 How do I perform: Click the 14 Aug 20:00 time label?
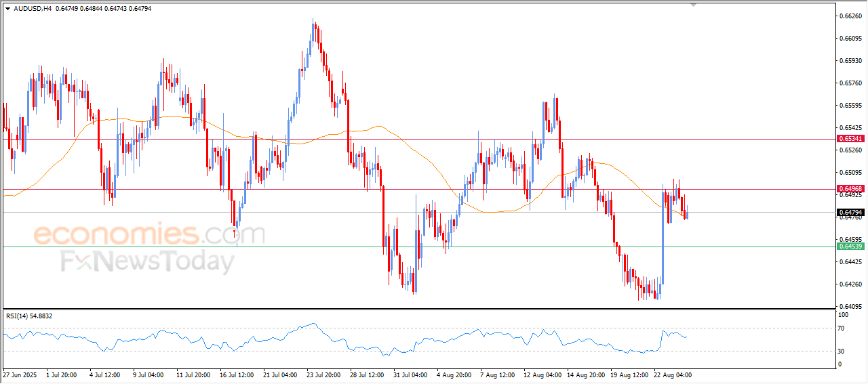585,374
